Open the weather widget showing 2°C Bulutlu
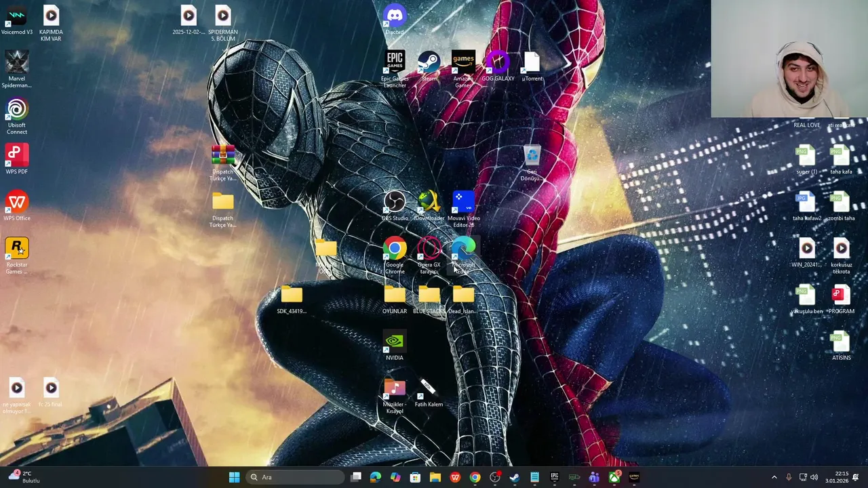The image size is (868, 488). tap(24, 477)
